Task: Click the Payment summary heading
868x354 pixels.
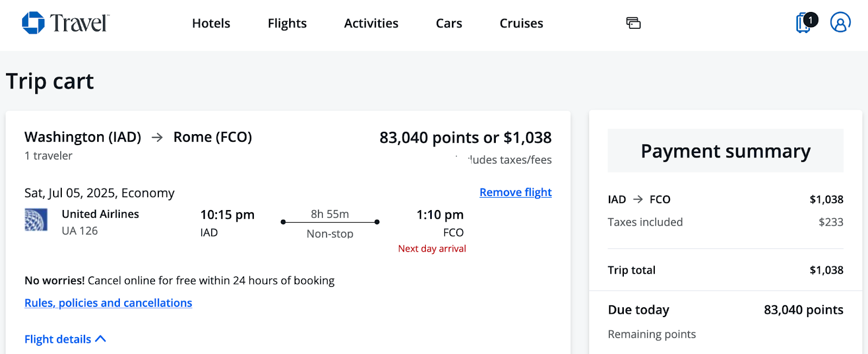Action: (x=725, y=151)
